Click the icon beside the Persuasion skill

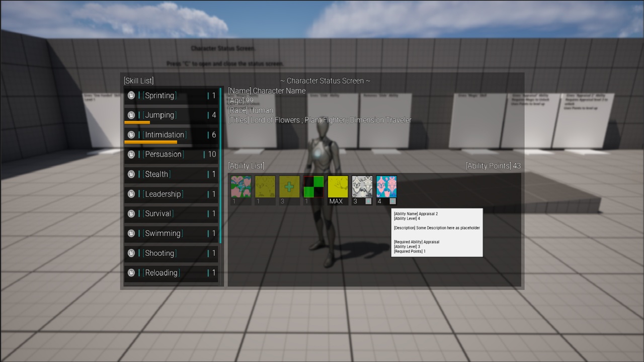click(131, 154)
